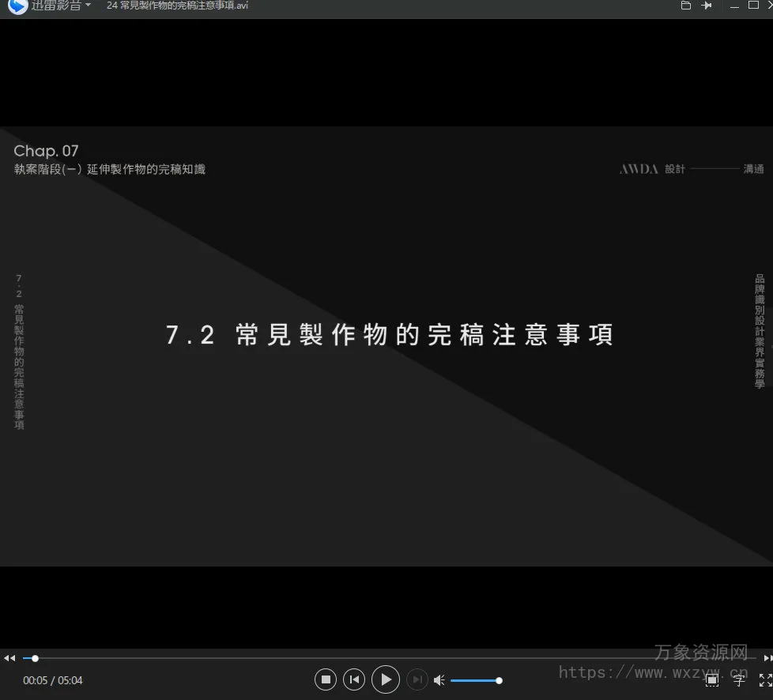Minimize the player window

pos(734,6)
